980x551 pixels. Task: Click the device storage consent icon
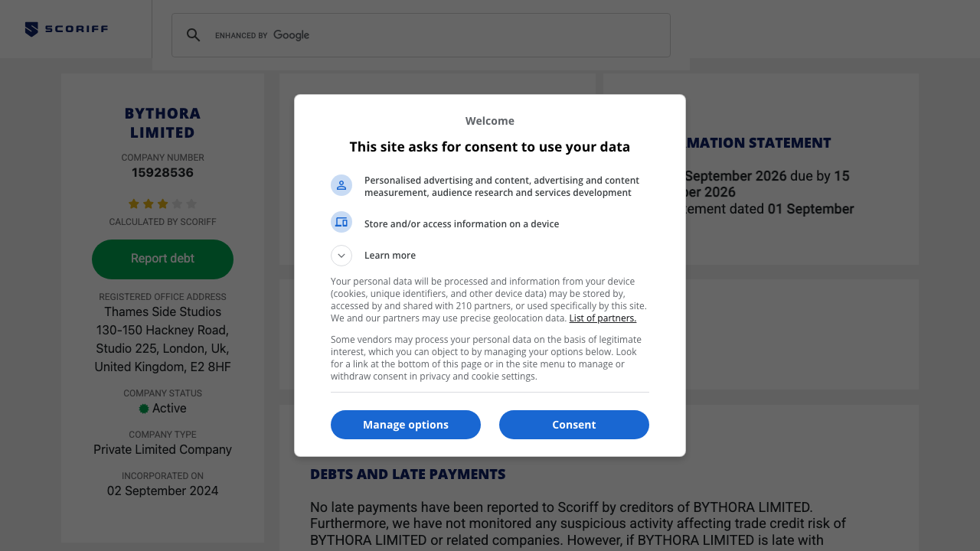point(341,222)
